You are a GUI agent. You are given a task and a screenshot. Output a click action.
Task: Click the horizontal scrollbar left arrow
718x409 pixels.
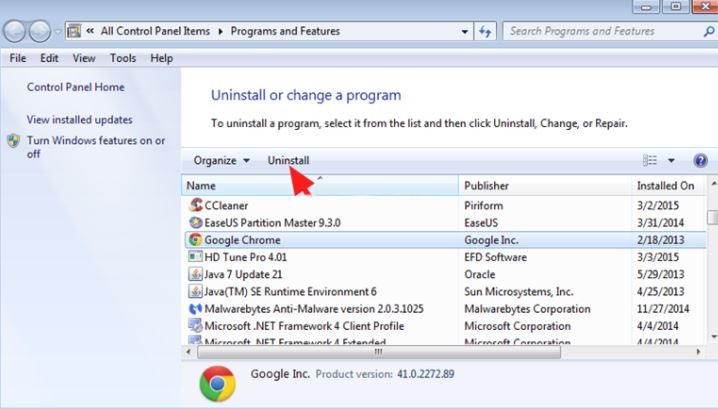pos(189,352)
